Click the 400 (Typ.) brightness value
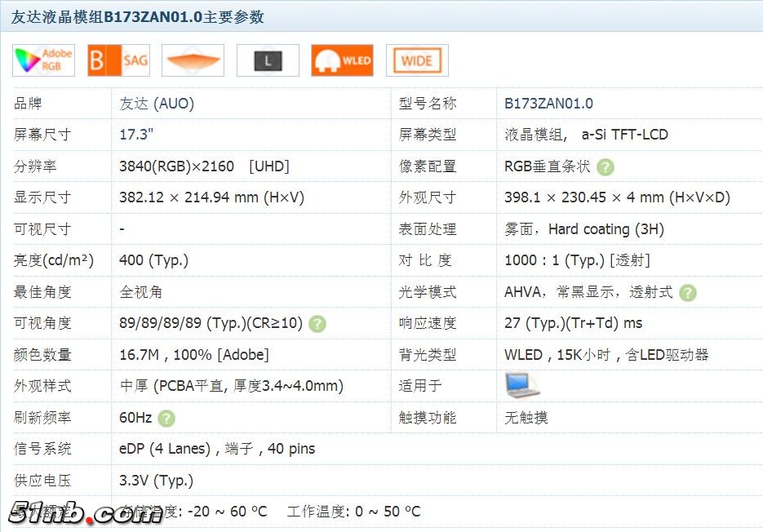Viewport: 763px width, 532px height. coord(153,260)
